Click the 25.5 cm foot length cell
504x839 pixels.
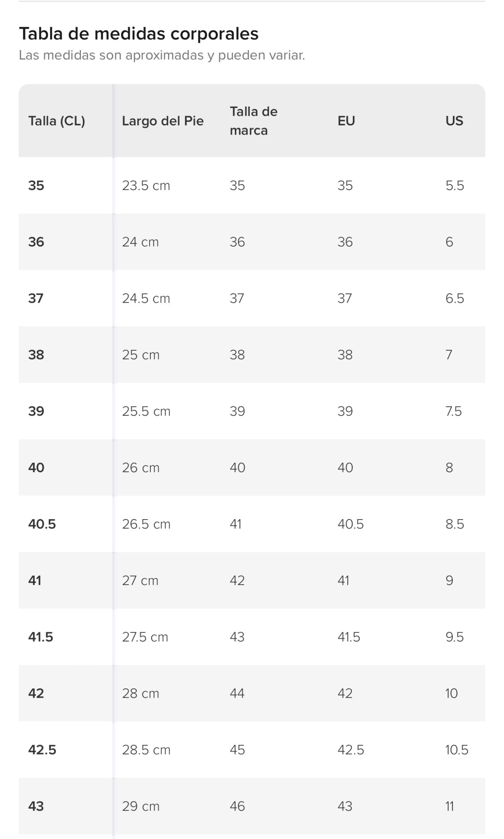click(146, 411)
